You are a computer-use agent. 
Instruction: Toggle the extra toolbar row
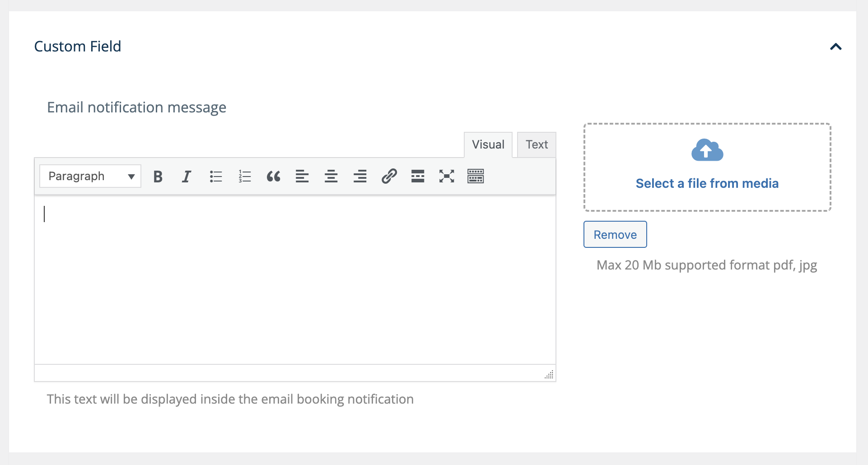click(476, 177)
